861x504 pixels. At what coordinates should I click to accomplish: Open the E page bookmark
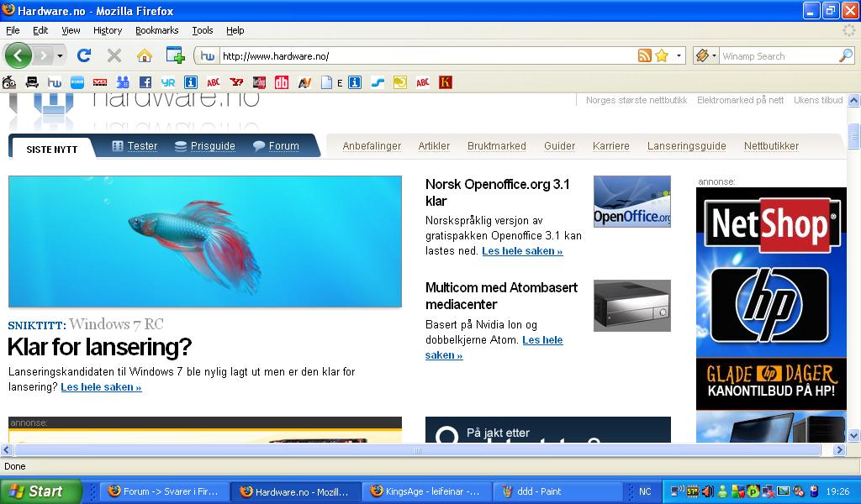tap(331, 83)
